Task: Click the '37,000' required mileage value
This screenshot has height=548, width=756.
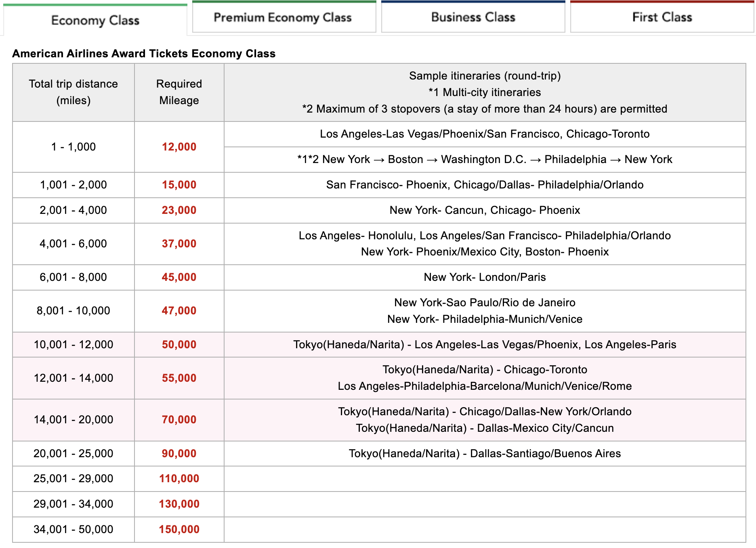Action: pos(179,244)
